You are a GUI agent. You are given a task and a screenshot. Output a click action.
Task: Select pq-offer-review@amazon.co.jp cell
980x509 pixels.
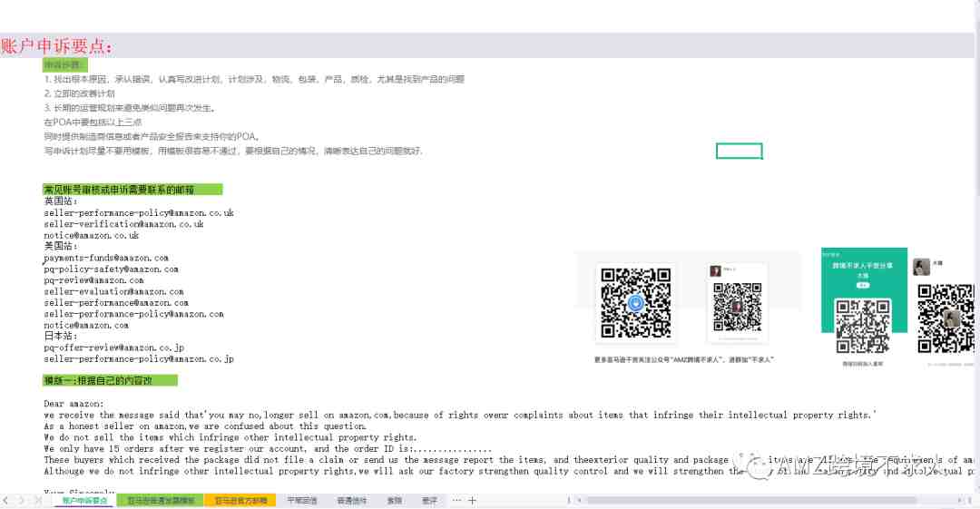click(x=113, y=347)
